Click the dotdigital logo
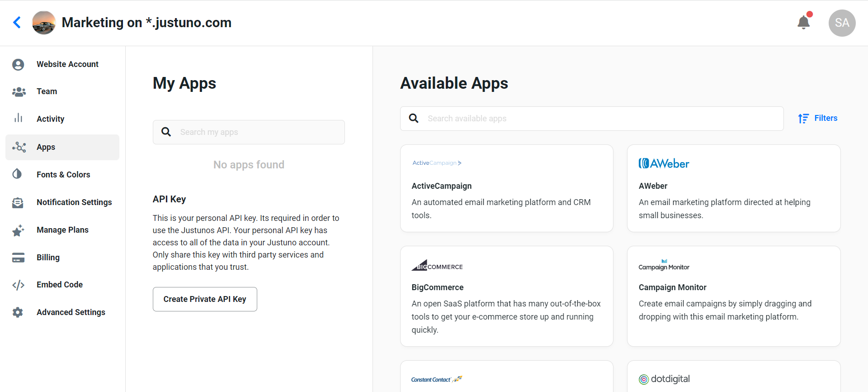868x392 pixels. tap(664, 379)
